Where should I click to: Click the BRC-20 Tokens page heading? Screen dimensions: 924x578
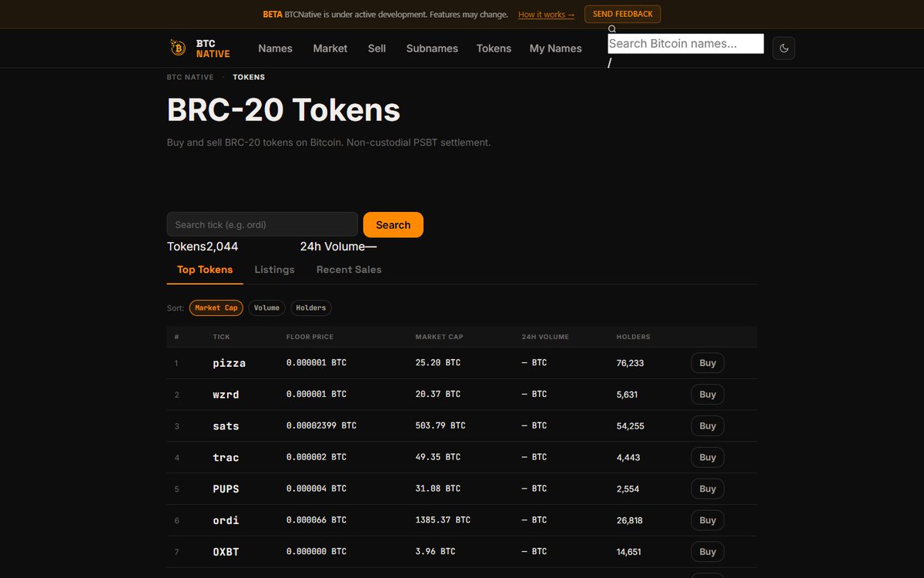283,110
